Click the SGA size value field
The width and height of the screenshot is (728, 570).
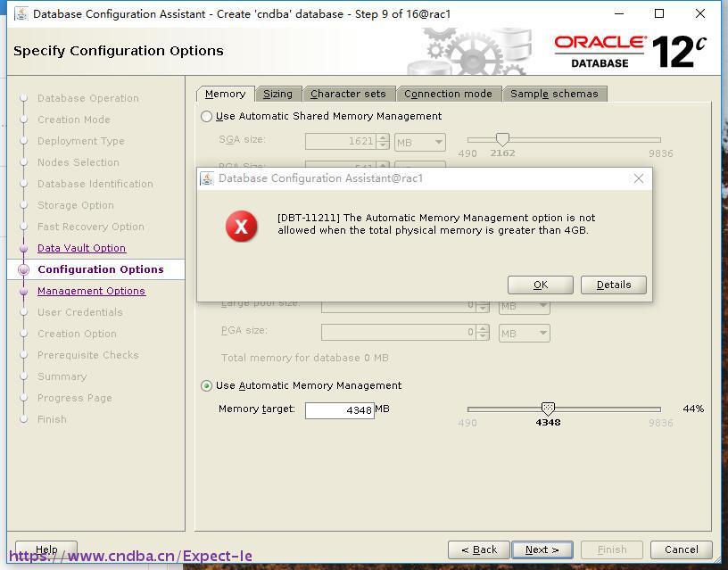[x=340, y=142]
